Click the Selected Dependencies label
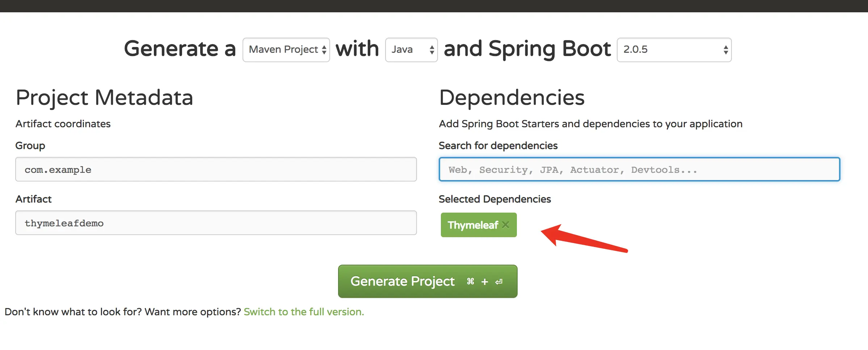 coord(495,199)
